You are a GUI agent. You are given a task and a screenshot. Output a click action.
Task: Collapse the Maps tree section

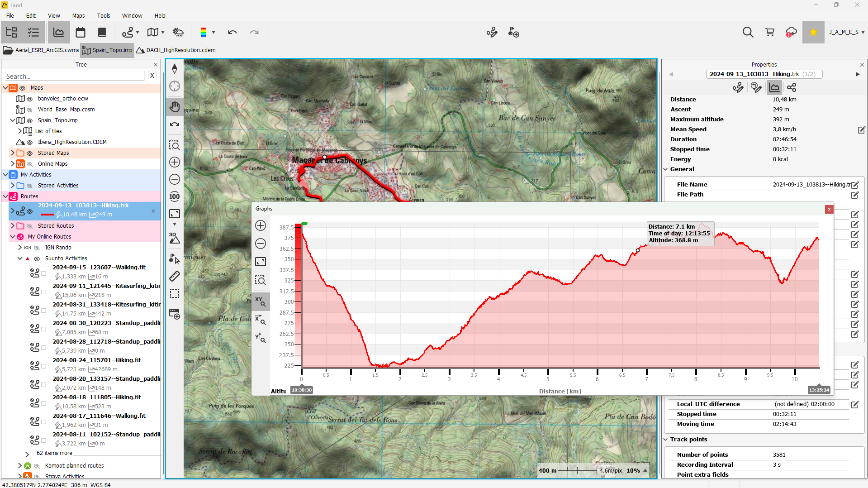click(x=5, y=88)
